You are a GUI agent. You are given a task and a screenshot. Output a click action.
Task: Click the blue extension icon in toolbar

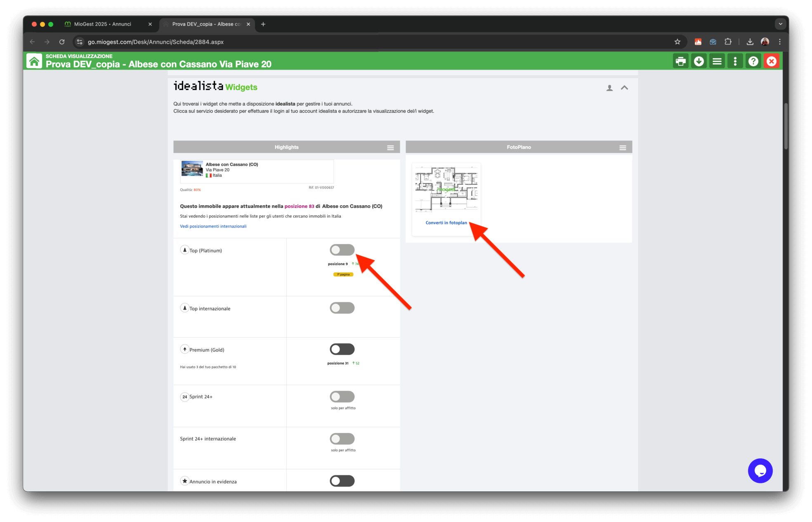(x=713, y=42)
